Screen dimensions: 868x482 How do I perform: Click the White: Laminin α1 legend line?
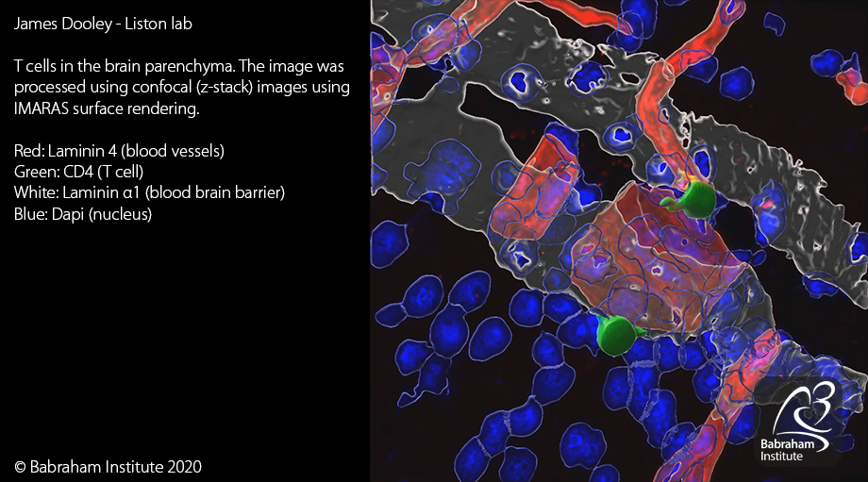point(149,192)
